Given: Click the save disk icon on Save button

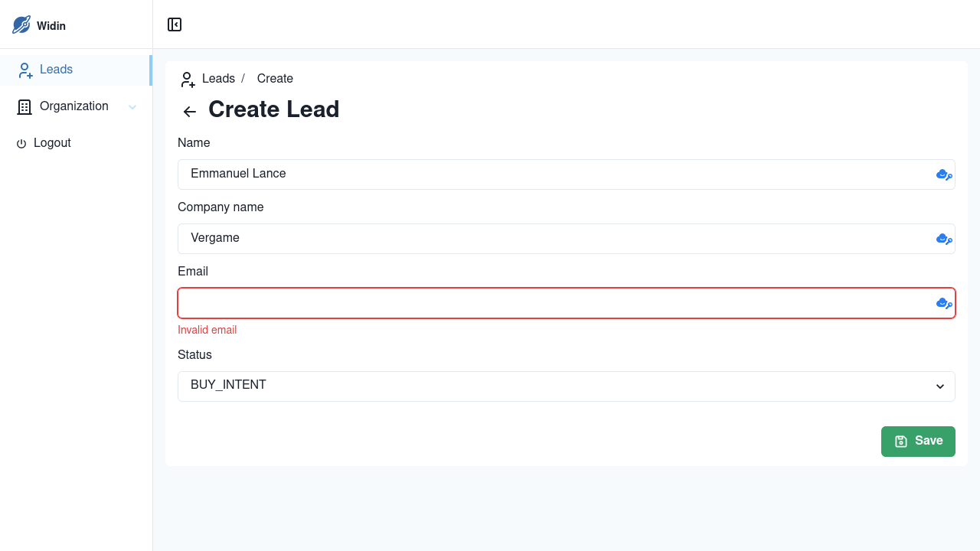Looking at the screenshot, I should point(901,441).
